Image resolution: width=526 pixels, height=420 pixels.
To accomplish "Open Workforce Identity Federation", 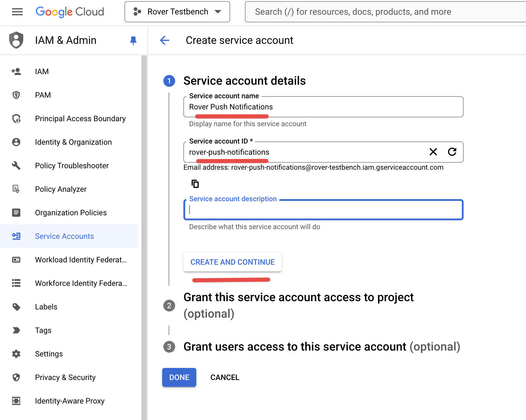I will pyautogui.click(x=81, y=283).
